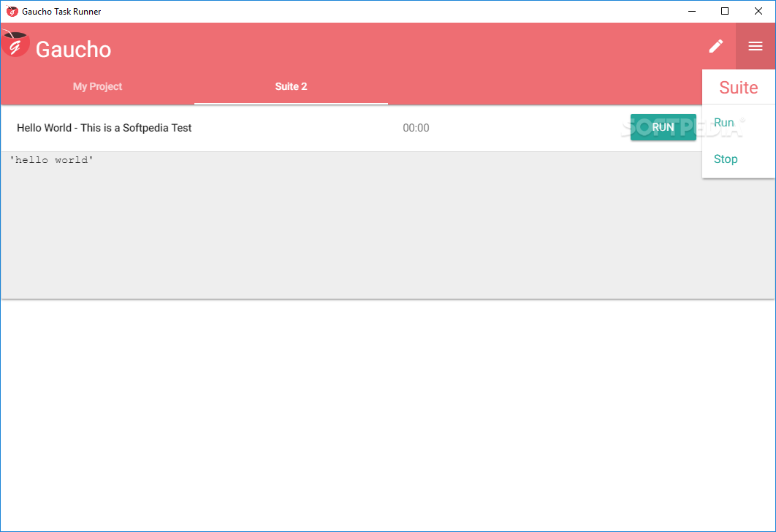Click the Suite menu heading
The width and height of the screenshot is (776, 532).
[x=739, y=88]
